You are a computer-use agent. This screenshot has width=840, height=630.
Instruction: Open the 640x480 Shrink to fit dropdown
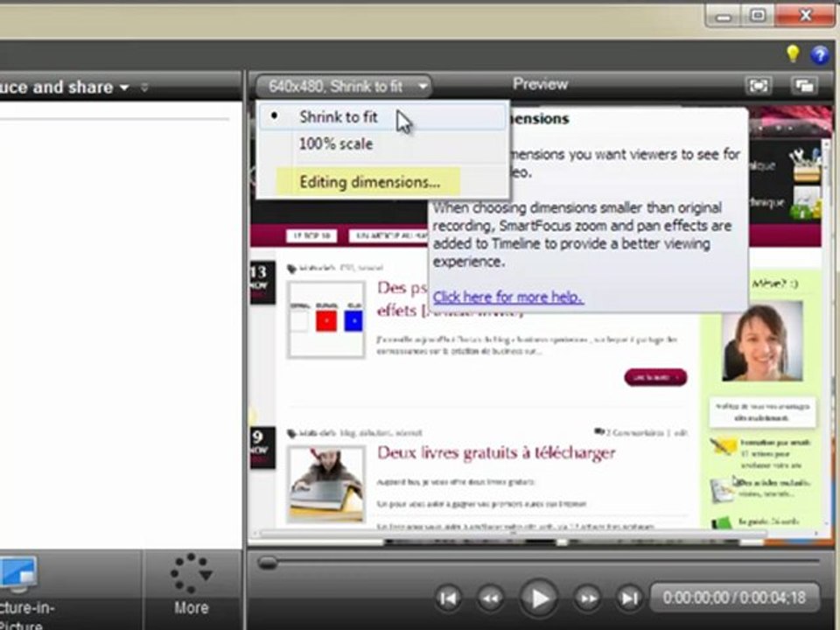tap(343, 87)
